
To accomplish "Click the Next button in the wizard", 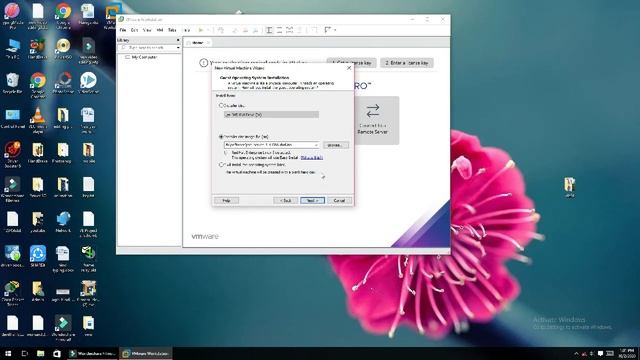I will (x=312, y=200).
